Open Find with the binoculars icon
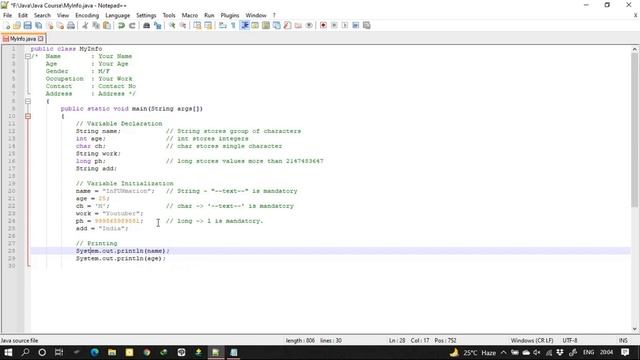 pyautogui.click(x=146, y=25)
